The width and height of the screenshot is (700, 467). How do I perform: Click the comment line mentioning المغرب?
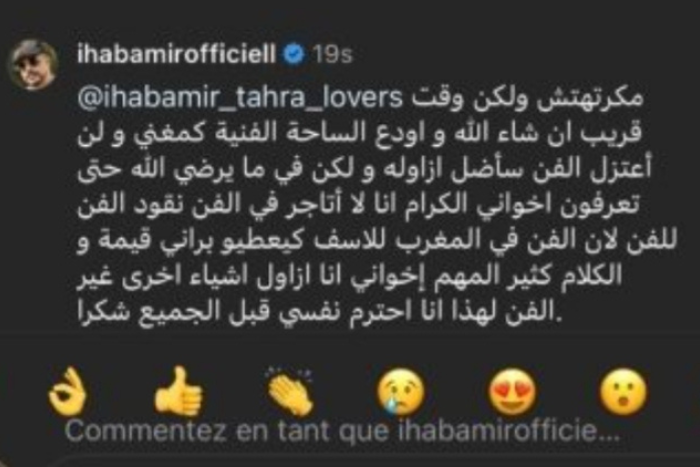click(x=377, y=241)
